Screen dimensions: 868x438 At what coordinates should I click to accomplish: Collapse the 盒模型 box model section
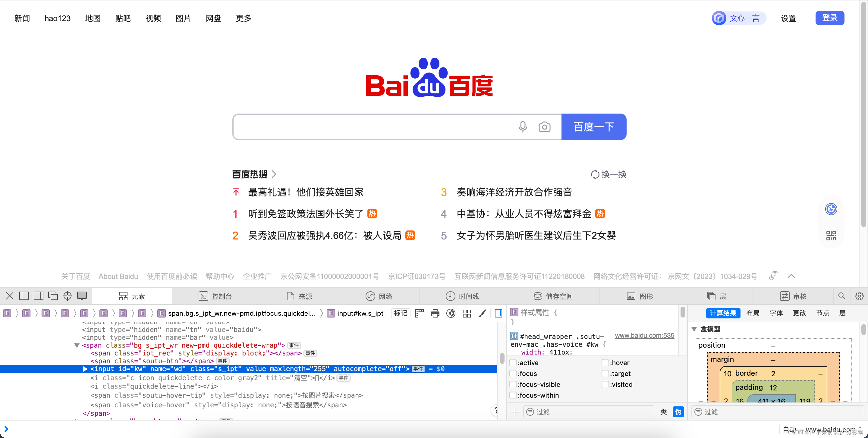point(694,329)
